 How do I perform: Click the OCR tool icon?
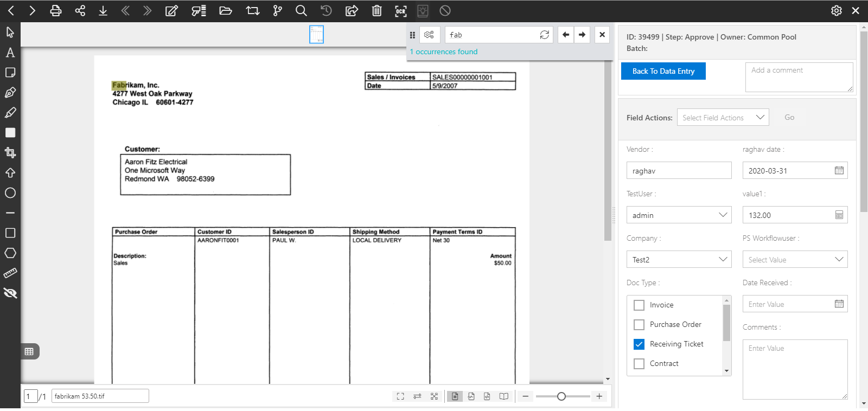(x=400, y=11)
